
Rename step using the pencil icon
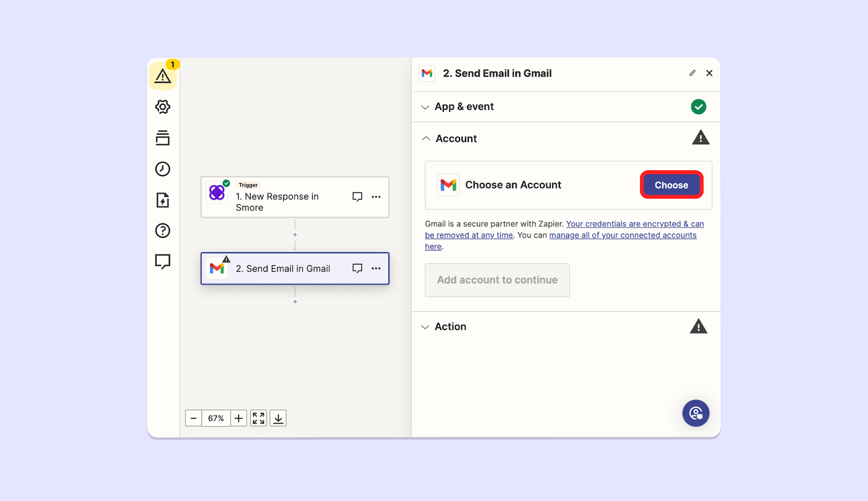pyautogui.click(x=693, y=73)
